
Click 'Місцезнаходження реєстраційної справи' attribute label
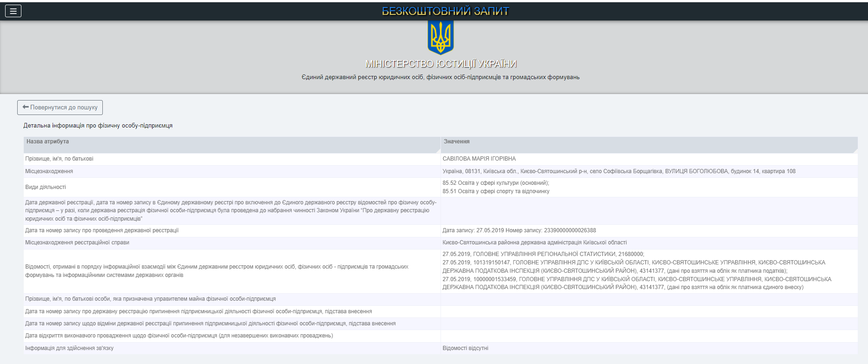pos(77,243)
